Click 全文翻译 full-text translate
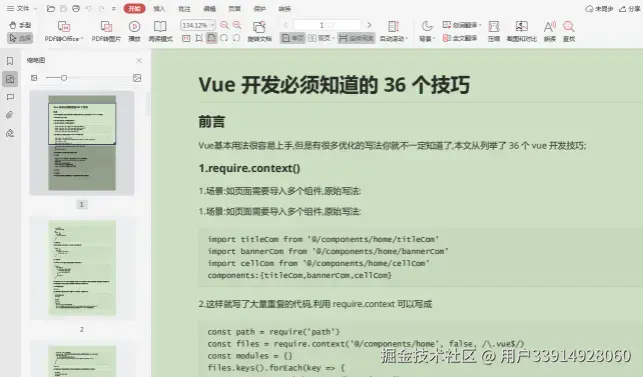 point(460,38)
